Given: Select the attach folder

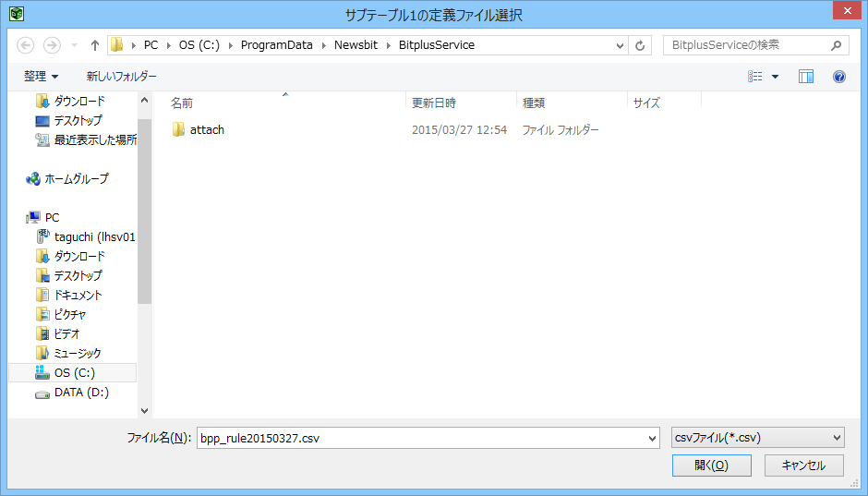Looking at the screenshot, I should coord(207,129).
